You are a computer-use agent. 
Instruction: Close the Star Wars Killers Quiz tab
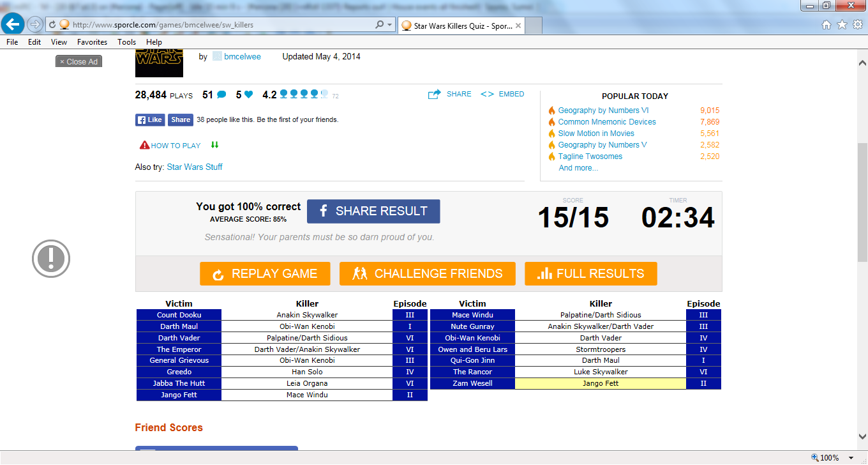pos(518,26)
